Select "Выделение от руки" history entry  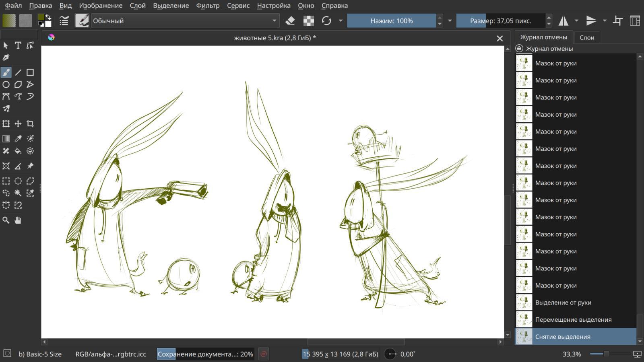point(563,302)
